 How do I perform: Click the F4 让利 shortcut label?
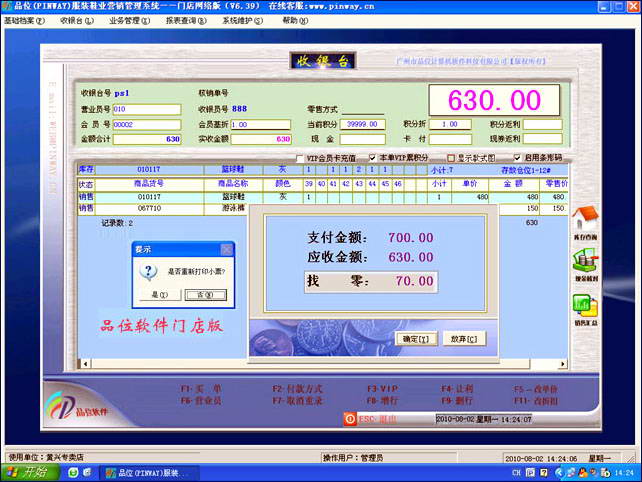(457, 389)
